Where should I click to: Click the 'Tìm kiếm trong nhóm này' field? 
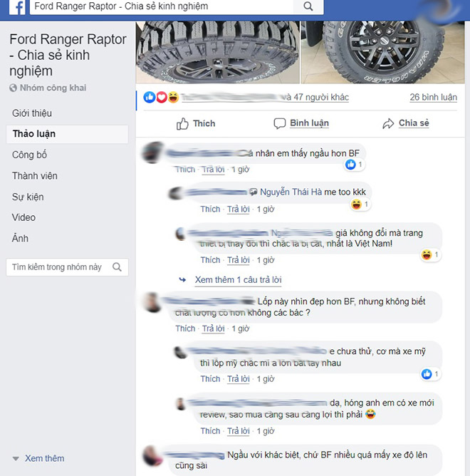tap(67, 267)
